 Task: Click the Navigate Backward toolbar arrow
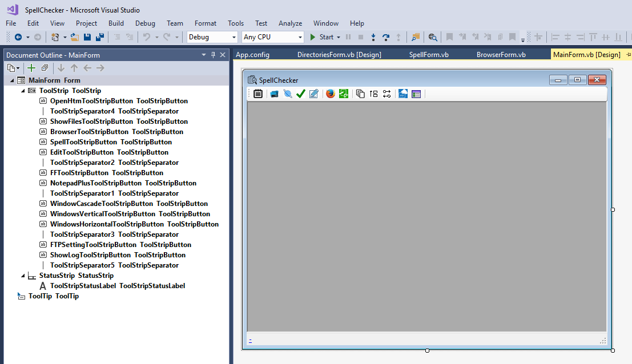tap(18, 37)
